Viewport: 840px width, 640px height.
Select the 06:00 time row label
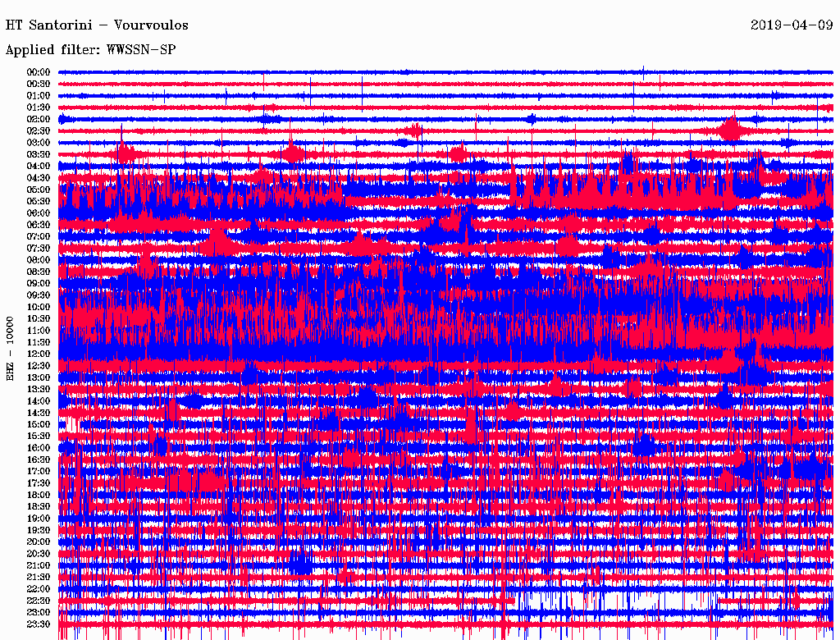38,213
